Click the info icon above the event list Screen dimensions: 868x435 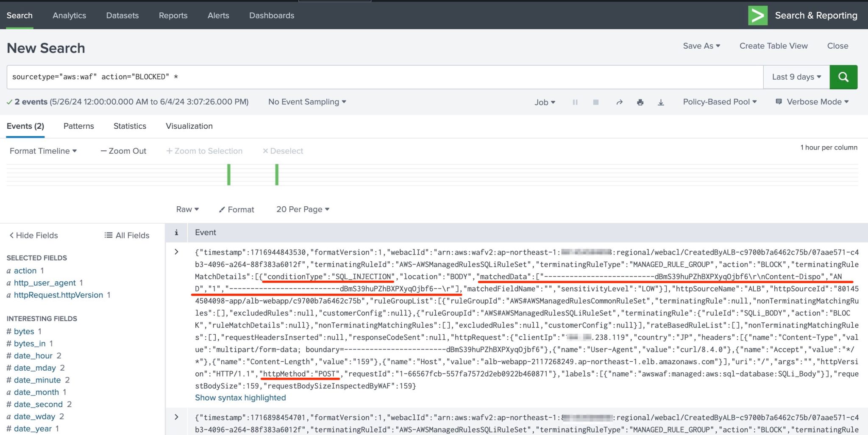(x=176, y=232)
